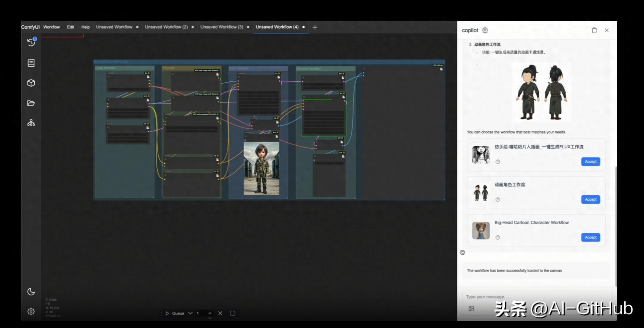Viewport: 644px width, 328px height.
Task: Open the Workflow menu
Action: (x=51, y=27)
